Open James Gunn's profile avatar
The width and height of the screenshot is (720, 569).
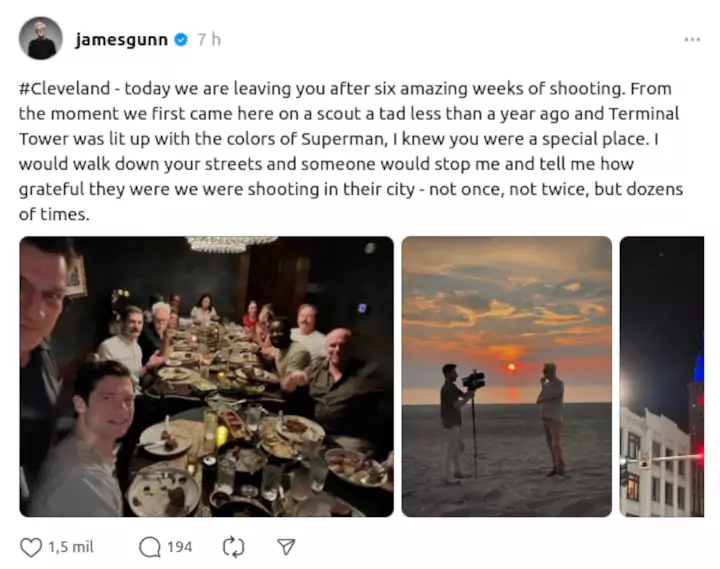pos(41,39)
